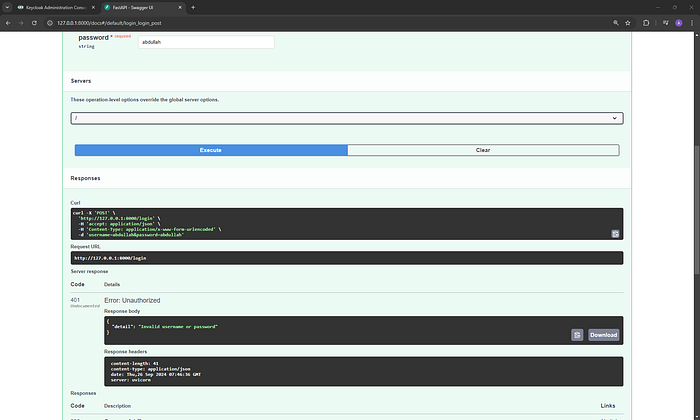700x420 pixels.
Task: Click the 'Undocumented' note under 401
Action: click(x=85, y=306)
